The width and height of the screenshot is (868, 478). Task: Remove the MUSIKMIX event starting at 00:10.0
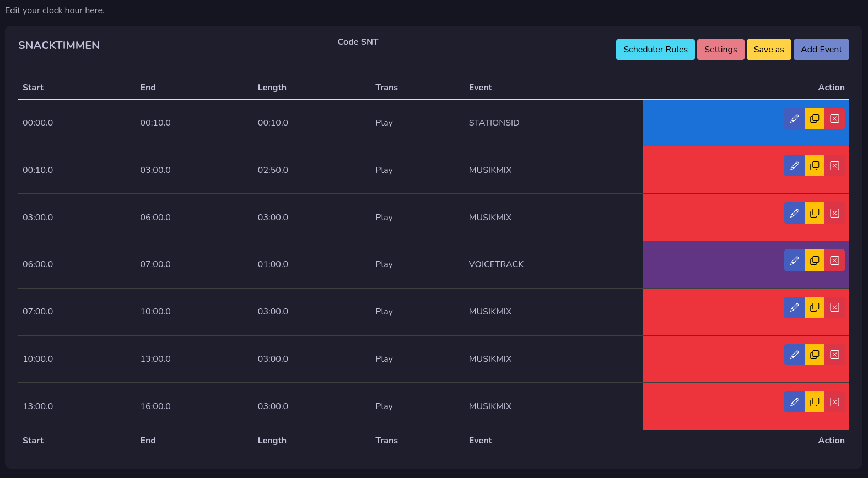pos(834,166)
